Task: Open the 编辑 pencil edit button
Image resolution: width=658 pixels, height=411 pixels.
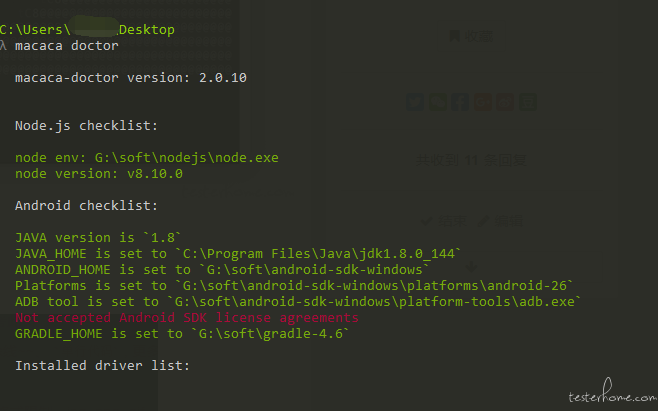Action: coord(500,220)
